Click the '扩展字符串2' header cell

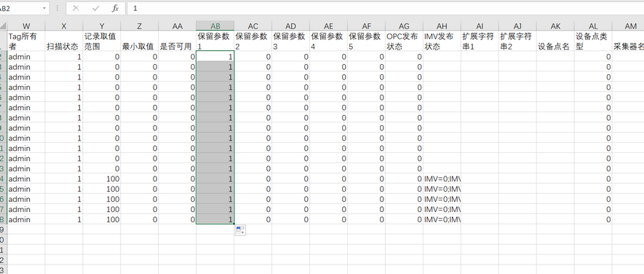pyautogui.click(x=517, y=41)
